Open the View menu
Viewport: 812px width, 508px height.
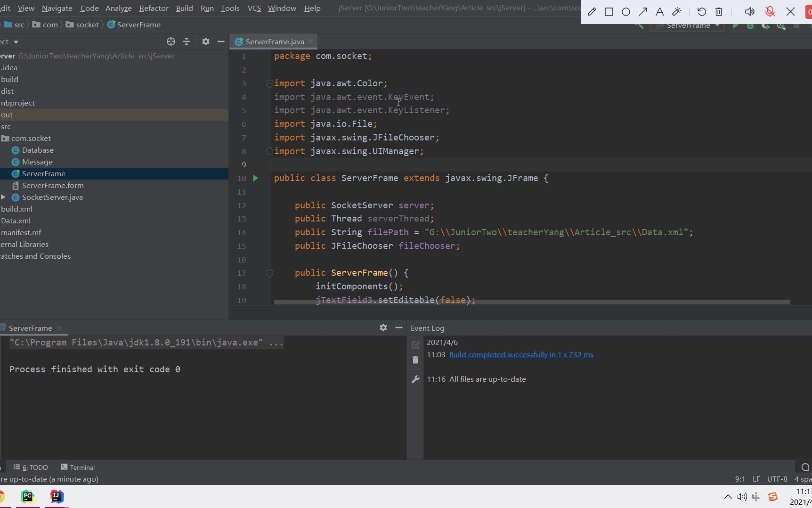[x=26, y=8]
